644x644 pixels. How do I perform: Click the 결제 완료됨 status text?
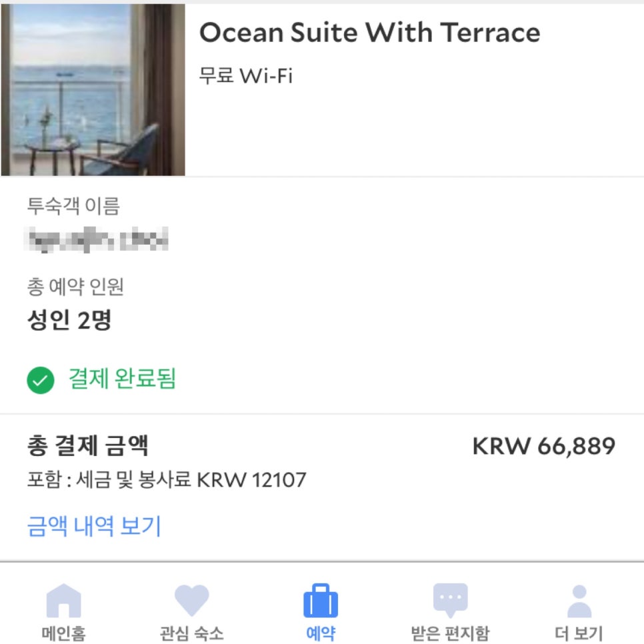[122, 379]
